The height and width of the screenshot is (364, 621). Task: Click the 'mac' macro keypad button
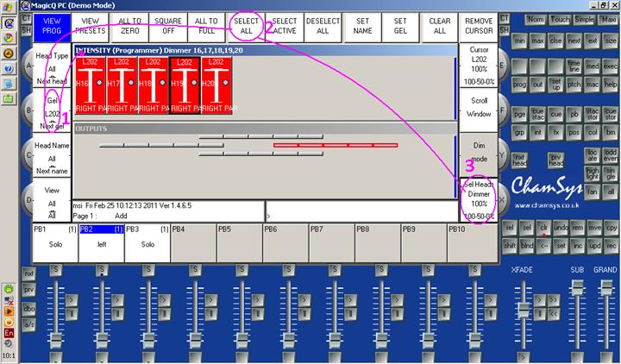point(592,85)
